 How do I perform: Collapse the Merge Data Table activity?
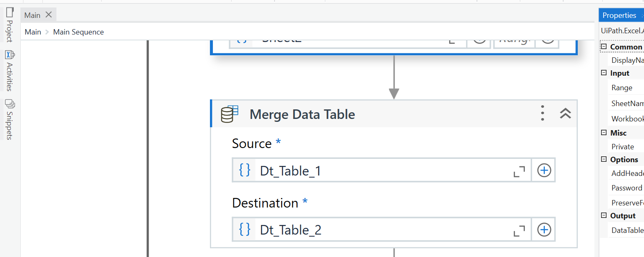pyautogui.click(x=565, y=114)
